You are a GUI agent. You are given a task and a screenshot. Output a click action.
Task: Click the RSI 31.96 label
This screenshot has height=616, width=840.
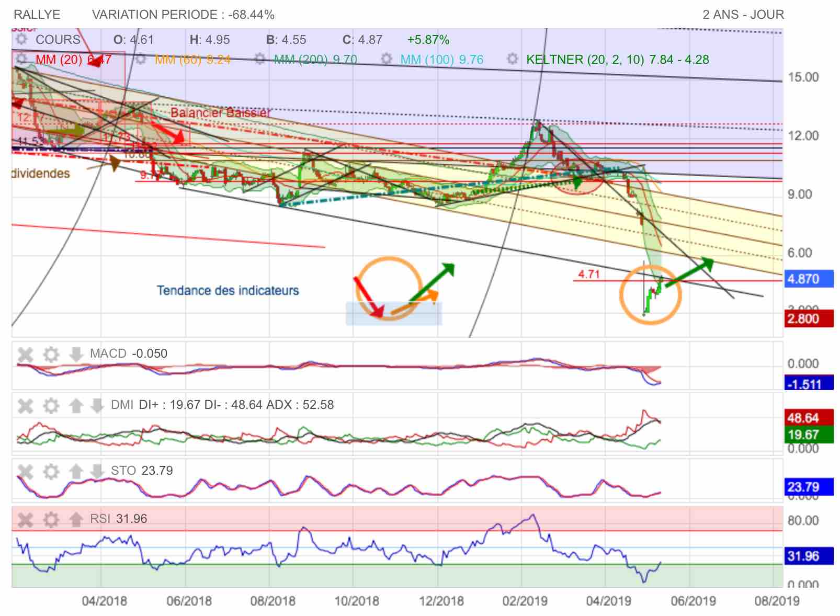pyautogui.click(x=119, y=519)
